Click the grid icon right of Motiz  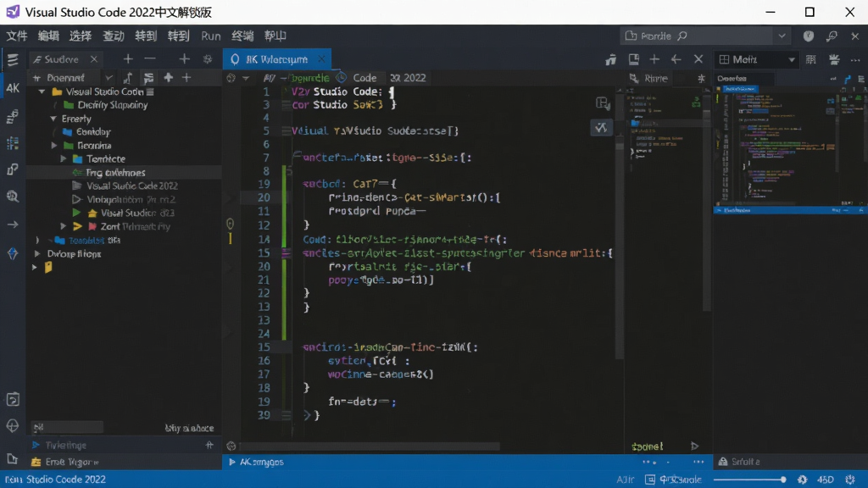pyautogui.click(x=811, y=59)
